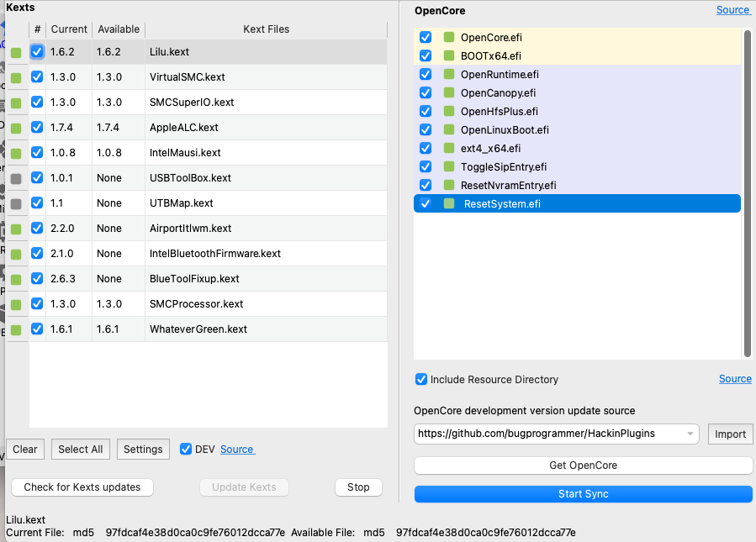This screenshot has height=542, width=756.
Task: Click the Available column header
Action: coord(119,29)
